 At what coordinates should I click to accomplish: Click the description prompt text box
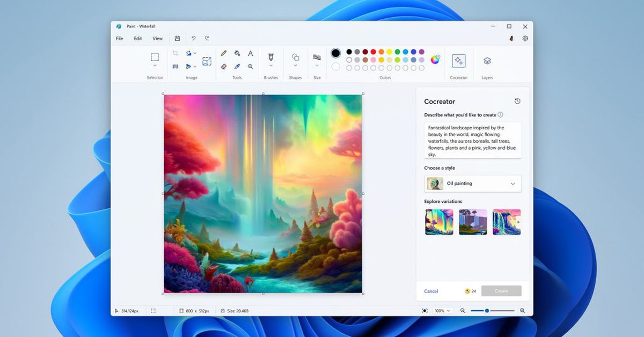pyautogui.click(x=472, y=140)
